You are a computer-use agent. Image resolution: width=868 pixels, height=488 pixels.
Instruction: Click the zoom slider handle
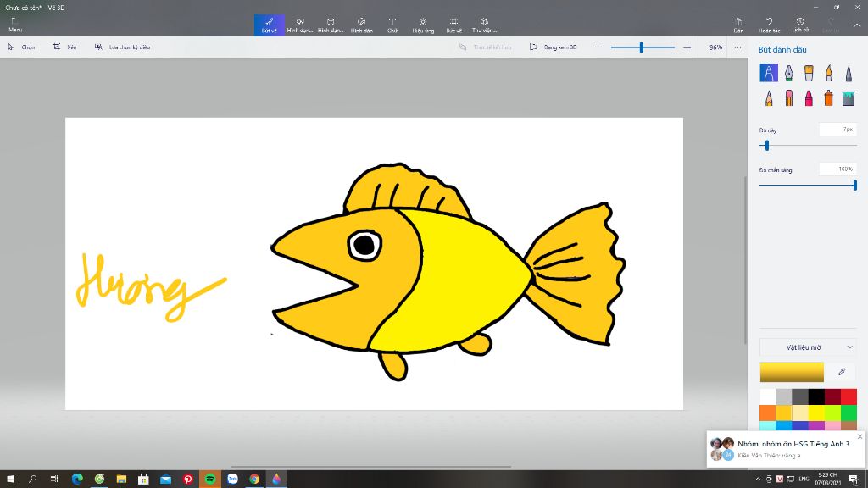point(641,47)
